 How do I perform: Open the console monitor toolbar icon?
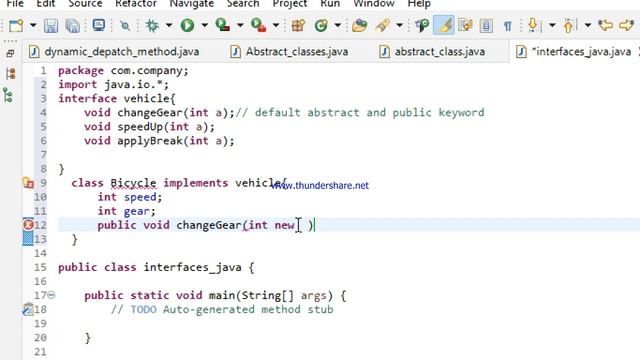pos(99,25)
